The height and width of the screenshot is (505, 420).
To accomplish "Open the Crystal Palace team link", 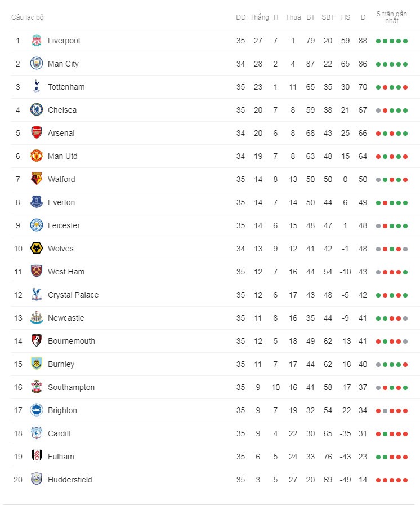I will (73, 295).
